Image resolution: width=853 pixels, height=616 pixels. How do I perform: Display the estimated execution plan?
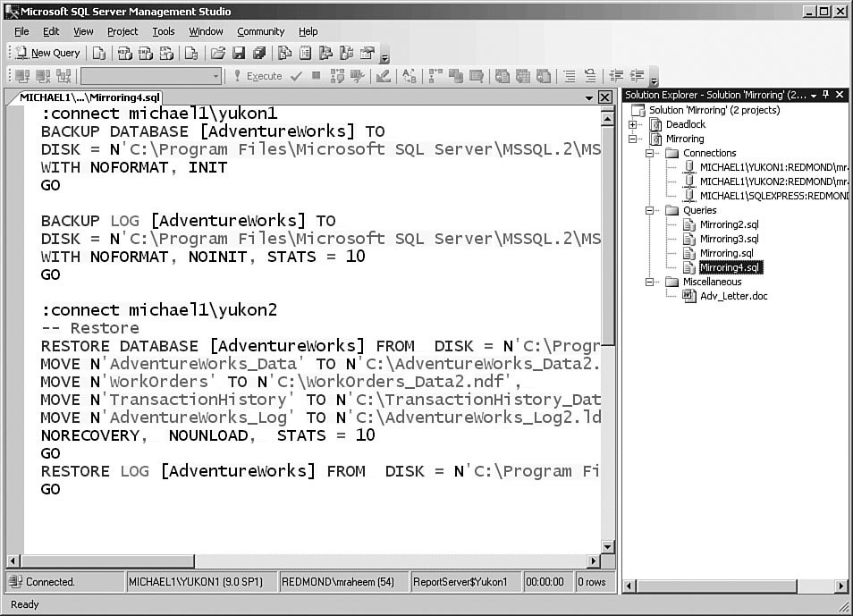pos(337,76)
